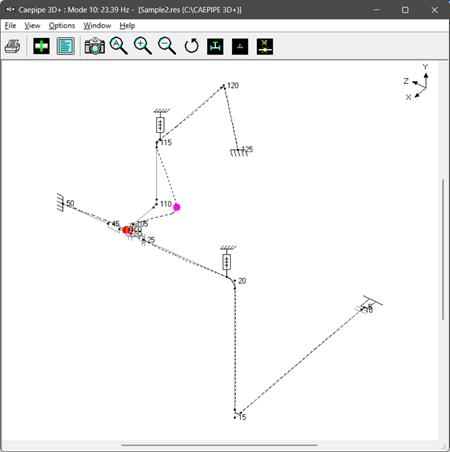Image resolution: width=450 pixels, height=452 pixels.
Task: Click the horizontal scrollbar at bottom
Action: point(219,445)
